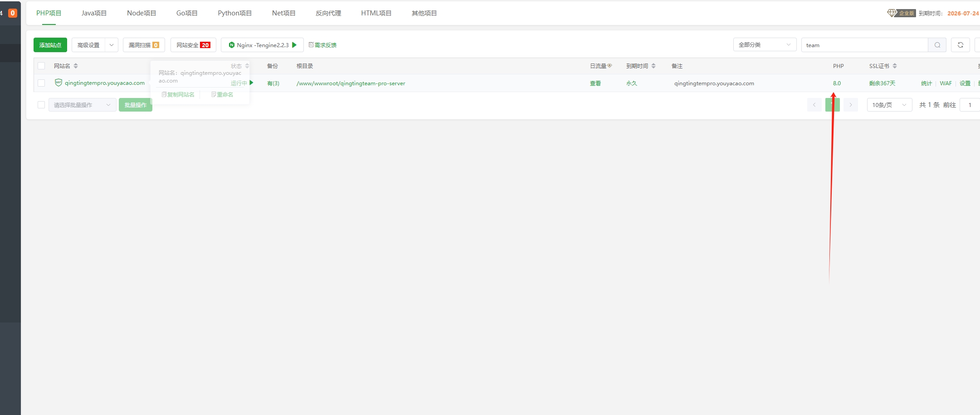Viewport: 980px width, 415px height.
Task: Click the WAF shield icon beside the site name
Action: (58, 83)
